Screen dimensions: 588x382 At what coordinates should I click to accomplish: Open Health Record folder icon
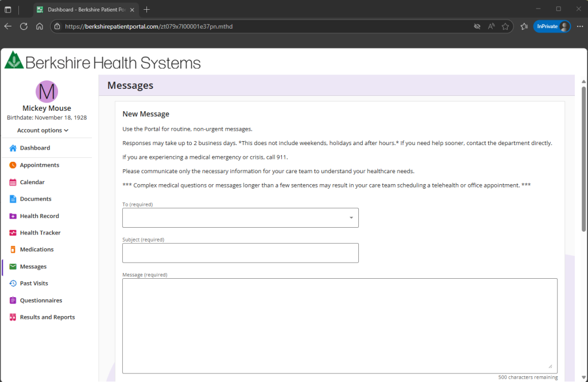(x=13, y=216)
